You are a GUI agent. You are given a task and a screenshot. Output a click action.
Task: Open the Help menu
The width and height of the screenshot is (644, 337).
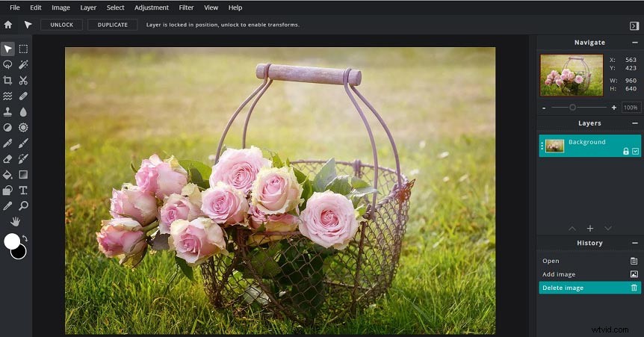235,7
